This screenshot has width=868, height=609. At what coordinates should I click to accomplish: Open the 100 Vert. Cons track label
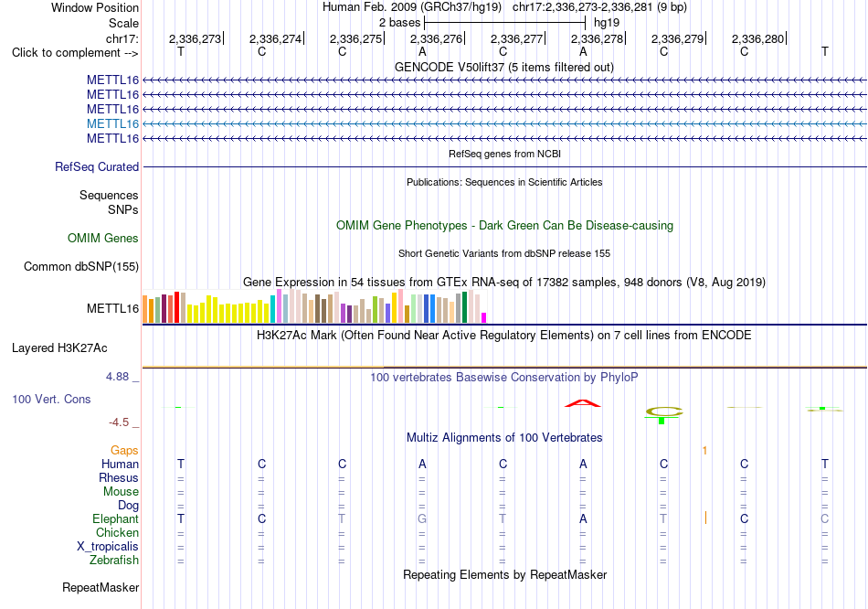pos(51,399)
